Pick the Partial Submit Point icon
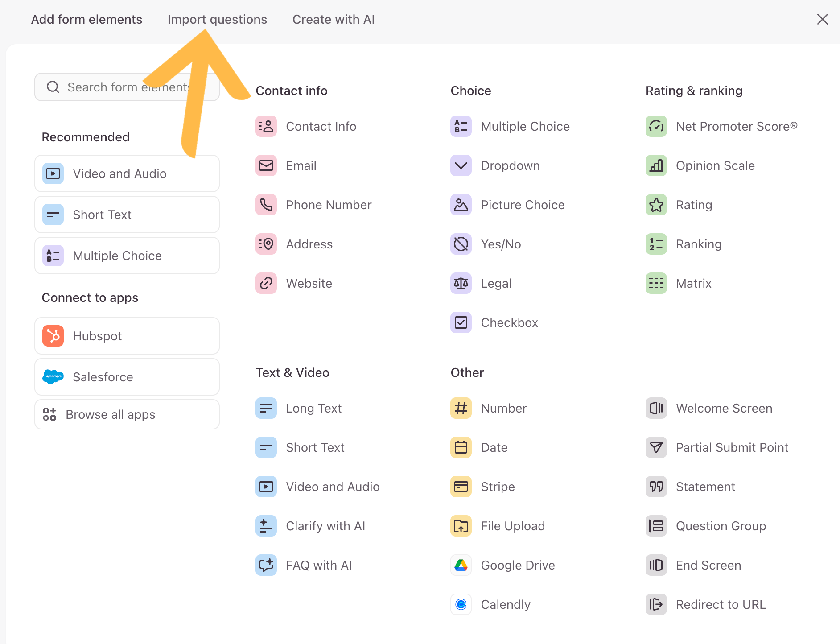840x644 pixels. coord(656,447)
